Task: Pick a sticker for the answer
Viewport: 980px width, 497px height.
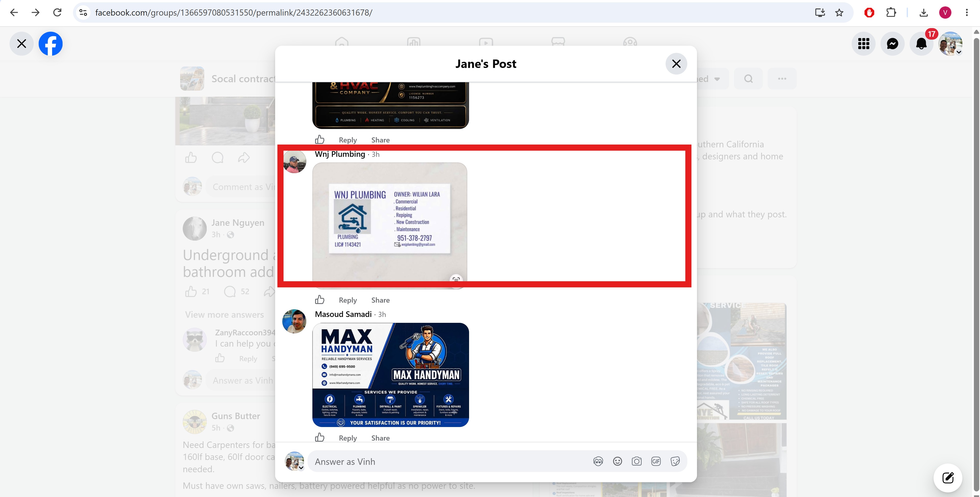Action: click(x=675, y=462)
